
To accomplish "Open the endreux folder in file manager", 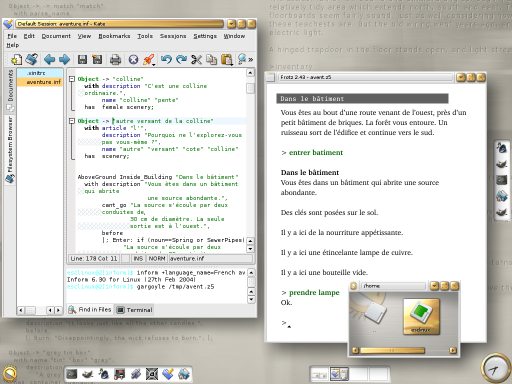I will pos(421,316).
